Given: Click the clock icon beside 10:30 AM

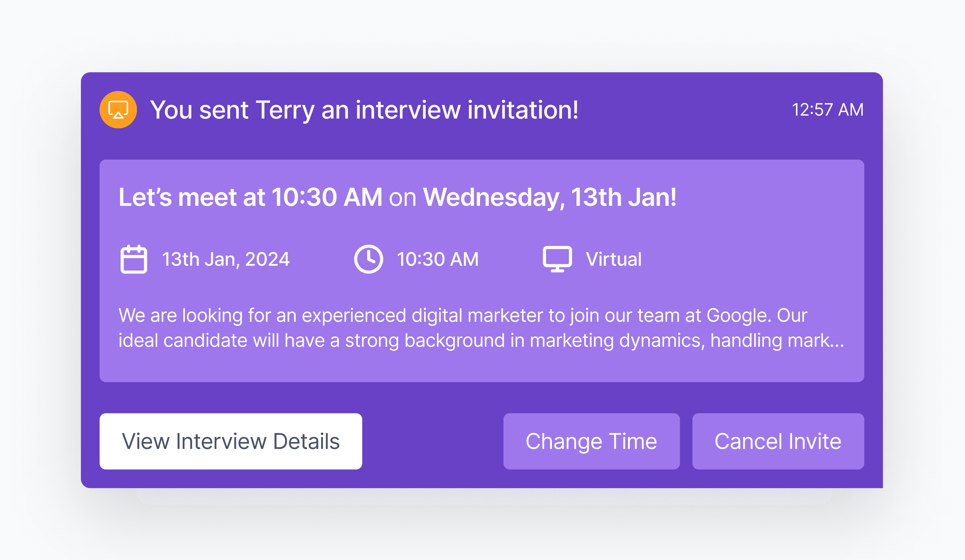Looking at the screenshot, I should coord(368,259).
